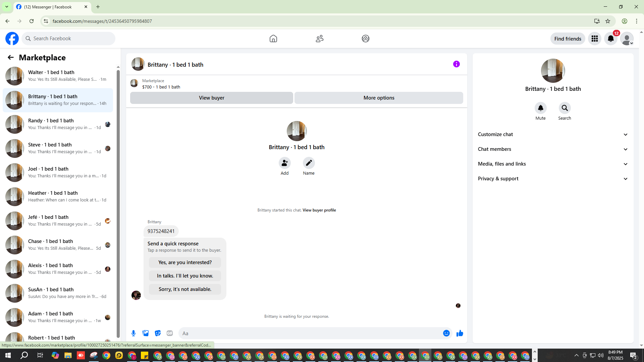Click the browser address bar URL
The width and height of the screenshot is (644, 362).
click(102, 21)
